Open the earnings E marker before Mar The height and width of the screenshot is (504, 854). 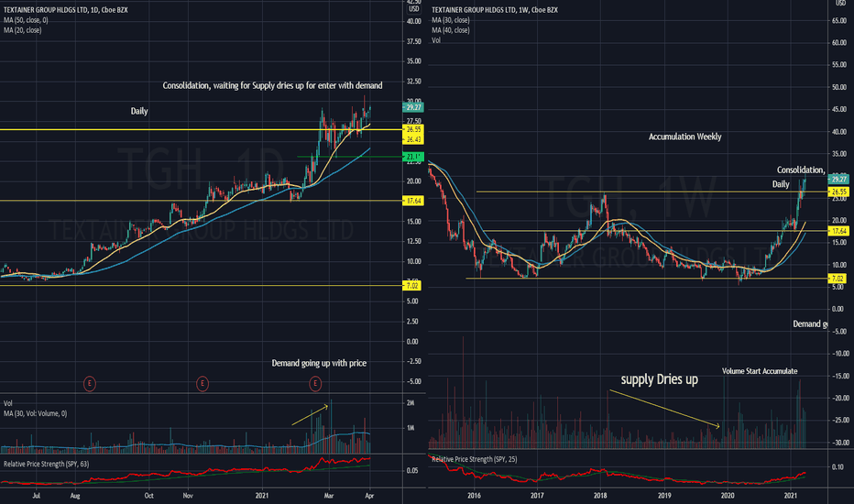pyautogui.click(x=315, y=384)
